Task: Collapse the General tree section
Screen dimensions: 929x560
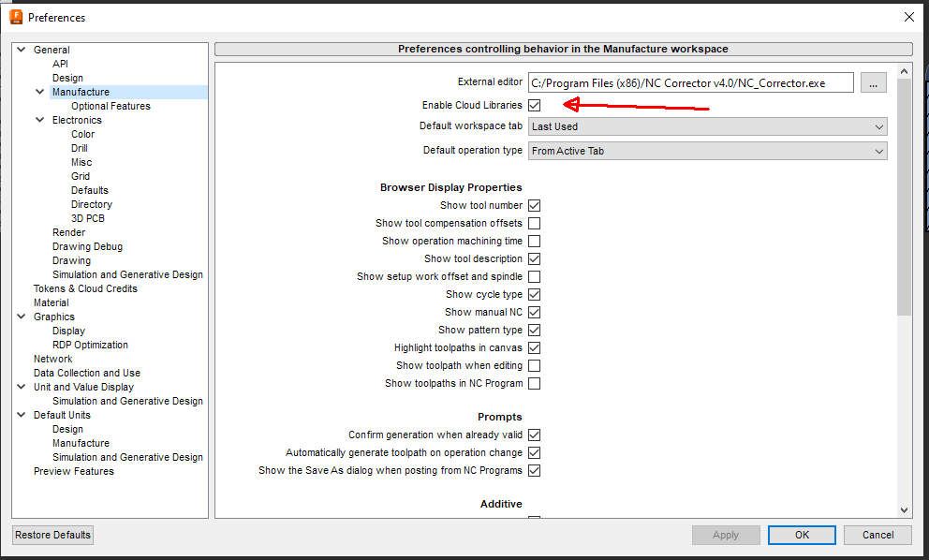Action: (21, 49)
